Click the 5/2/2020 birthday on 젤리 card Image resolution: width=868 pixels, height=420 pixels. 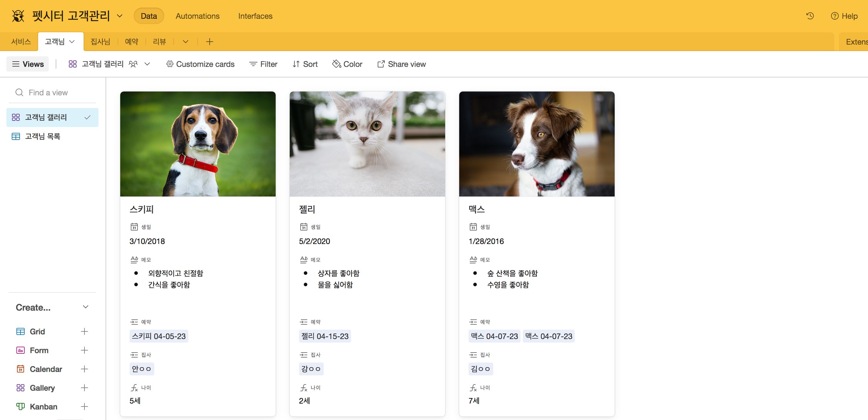click(314, 241)
